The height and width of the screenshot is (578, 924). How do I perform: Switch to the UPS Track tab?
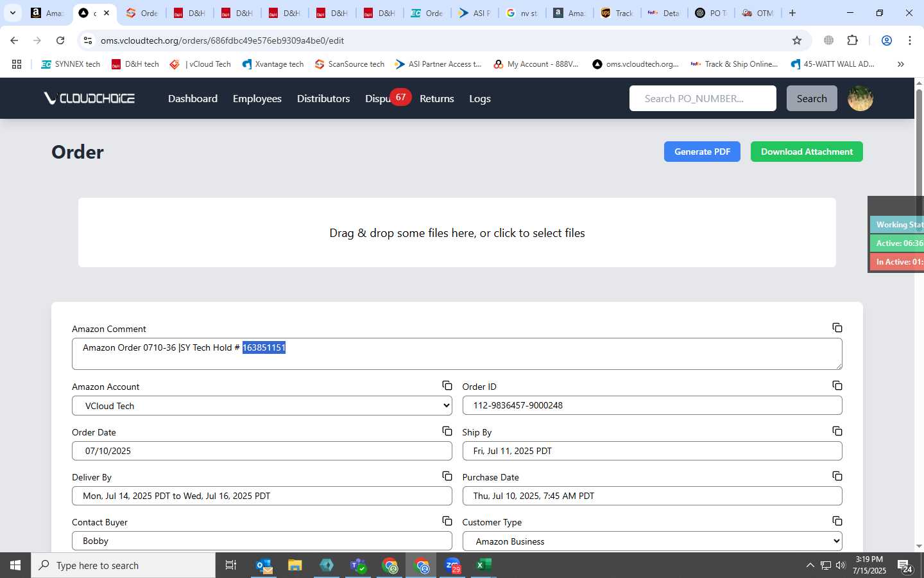616,13
